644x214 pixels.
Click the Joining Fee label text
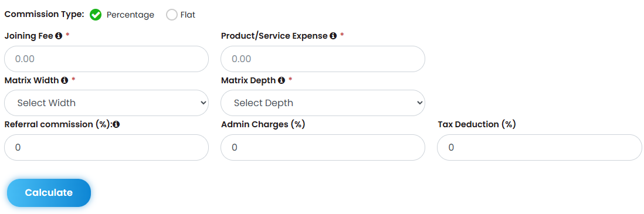pos(29,36)
